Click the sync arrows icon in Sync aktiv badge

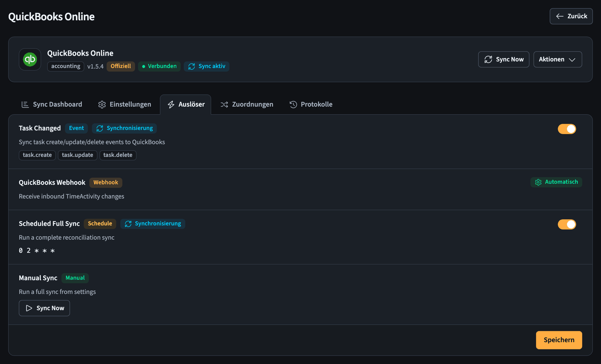coord(192,66)
